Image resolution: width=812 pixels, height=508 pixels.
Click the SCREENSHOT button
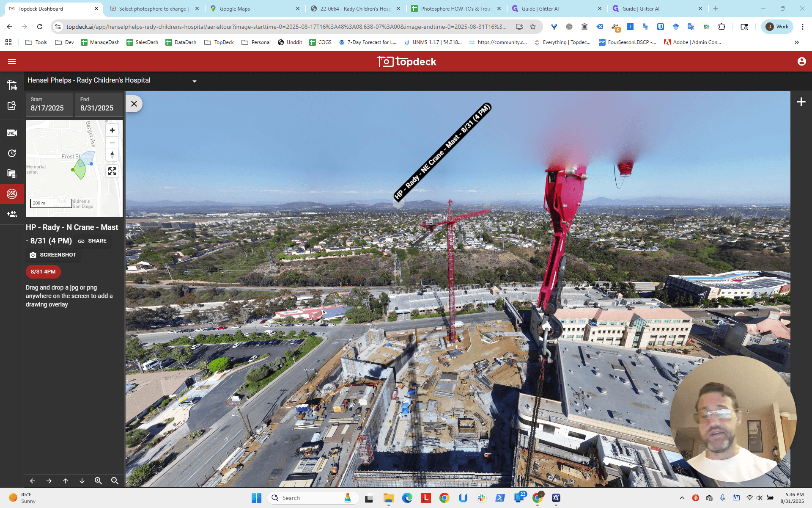point(53,255)
